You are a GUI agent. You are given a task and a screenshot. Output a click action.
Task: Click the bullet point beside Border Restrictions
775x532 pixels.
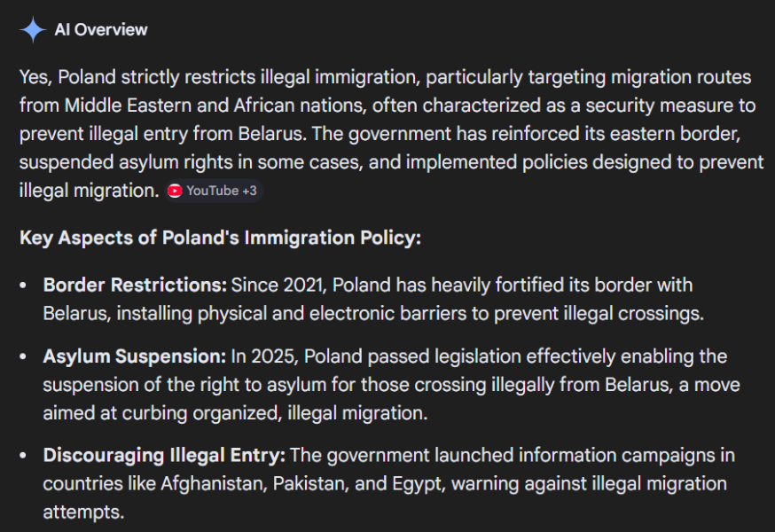pos(23,286)
